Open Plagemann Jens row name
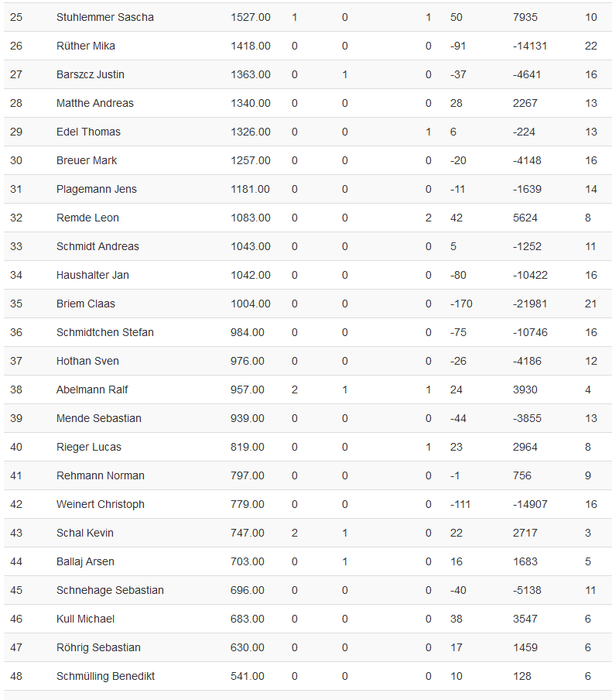Image resolution: width=612 pixels, height=700 pixels. (96, 189)
